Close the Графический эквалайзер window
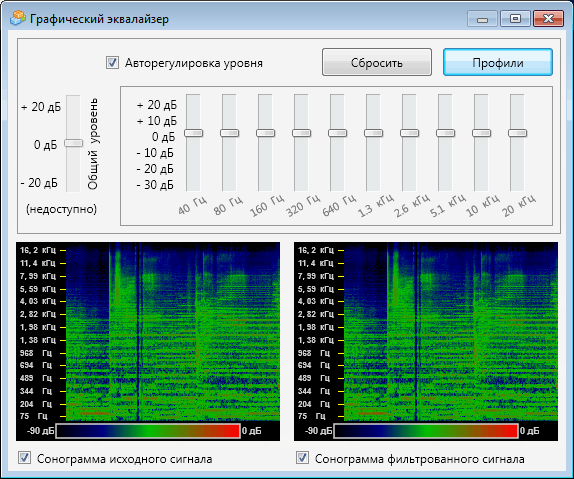This screenshot has height=479, width=574. pos(548,18)
